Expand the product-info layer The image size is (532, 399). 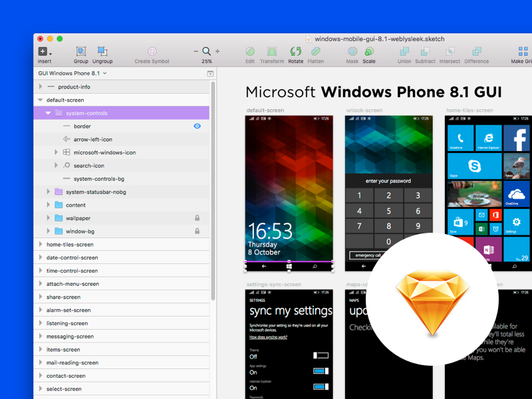click(41, 86)
